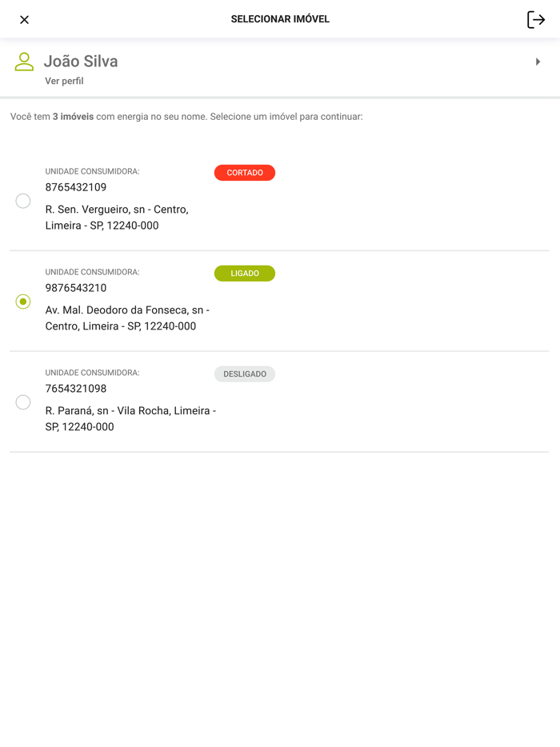Expand profile with right arrow

[538, 62]
